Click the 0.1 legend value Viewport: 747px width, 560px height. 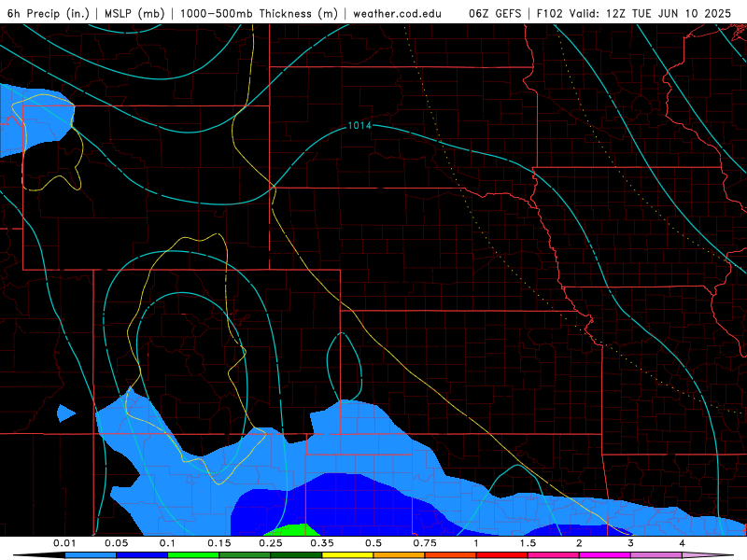pyautogui.click(x=168, y=543)
